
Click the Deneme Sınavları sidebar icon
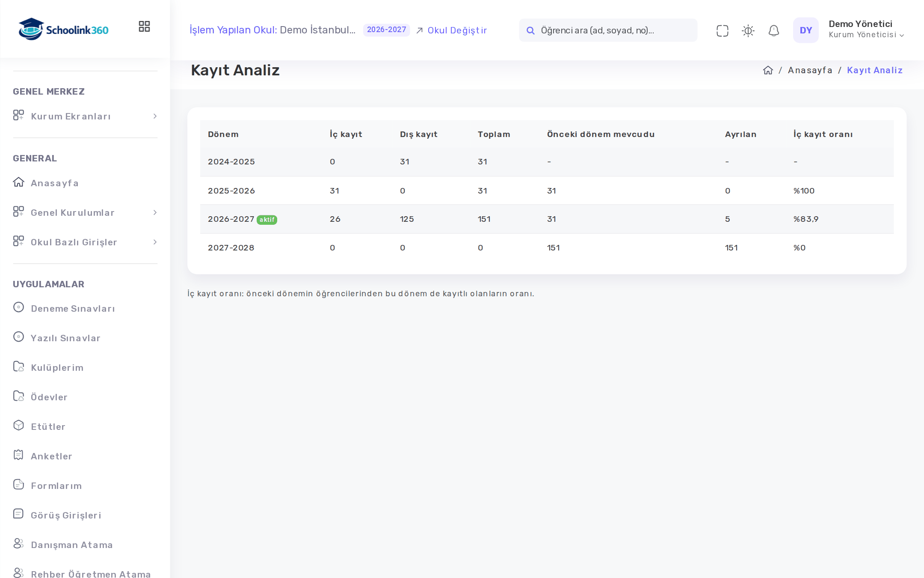(x=18, y=307)
